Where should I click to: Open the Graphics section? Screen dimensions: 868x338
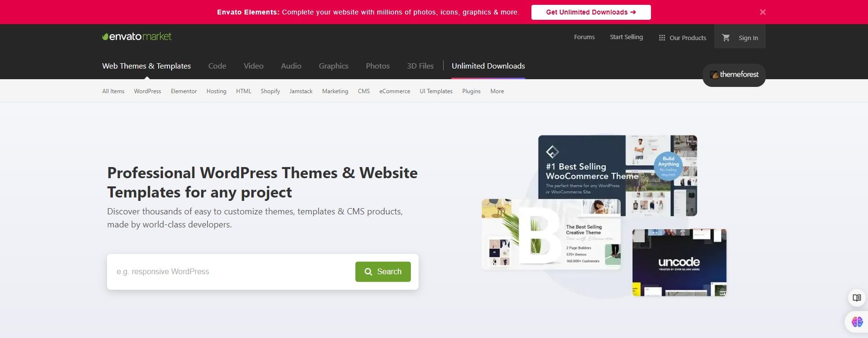point(333,66)
